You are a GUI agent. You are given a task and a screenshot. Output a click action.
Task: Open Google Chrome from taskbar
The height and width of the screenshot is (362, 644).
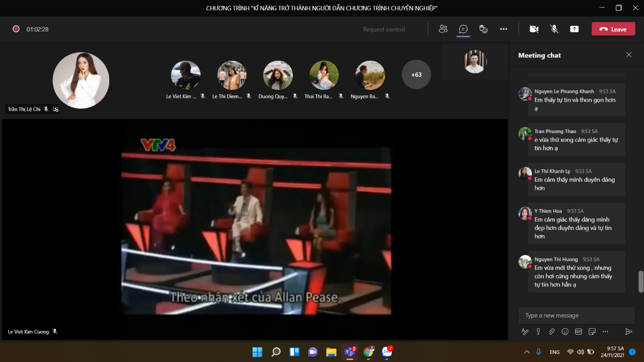tap(368, 352)
